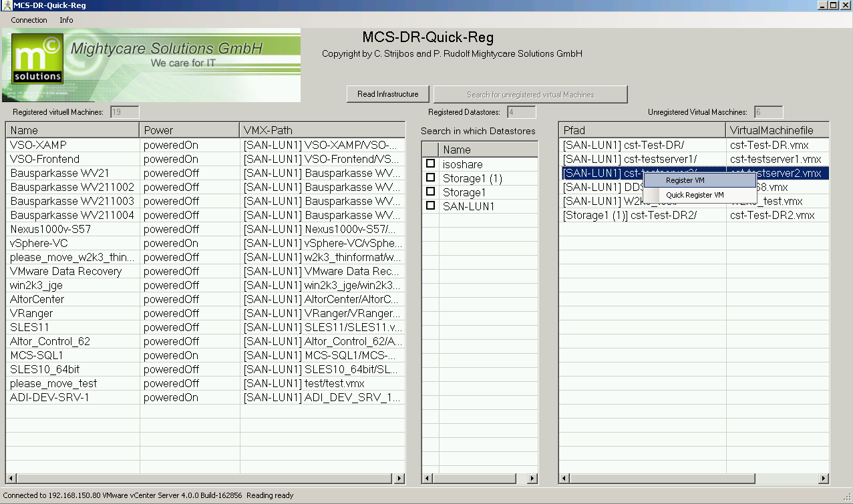853x504 pixels.
Task: Sort by the Power column header
Action: (x=189, y=130)
